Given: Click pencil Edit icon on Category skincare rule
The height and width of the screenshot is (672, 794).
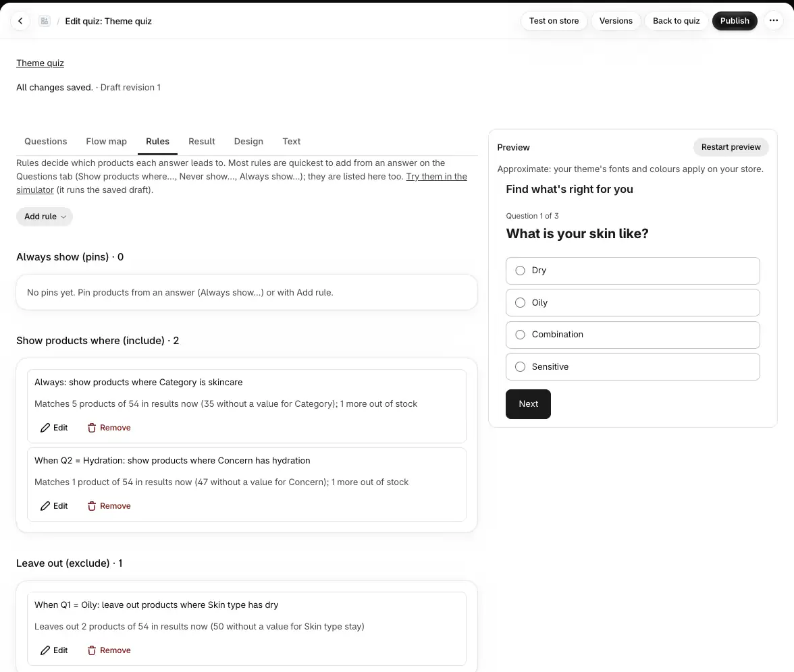Looking at the screenshot, I should pos(45,428).
